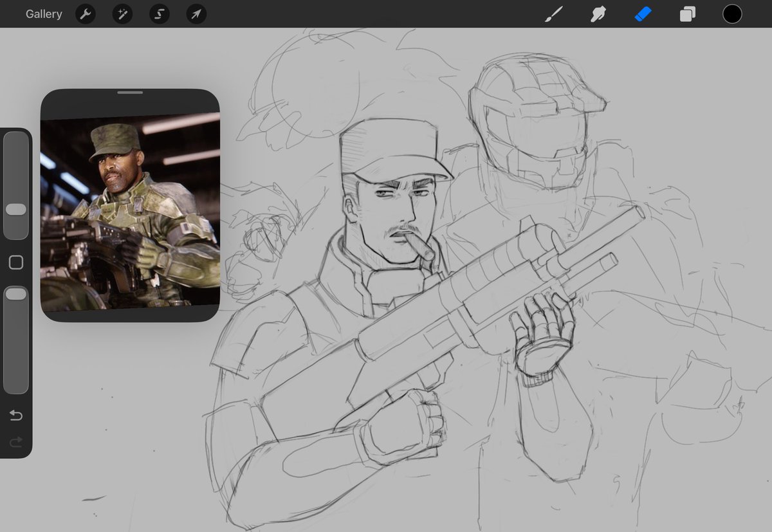Redo the last action
This screenshot has height=532, width=772.
pos(16,441)
